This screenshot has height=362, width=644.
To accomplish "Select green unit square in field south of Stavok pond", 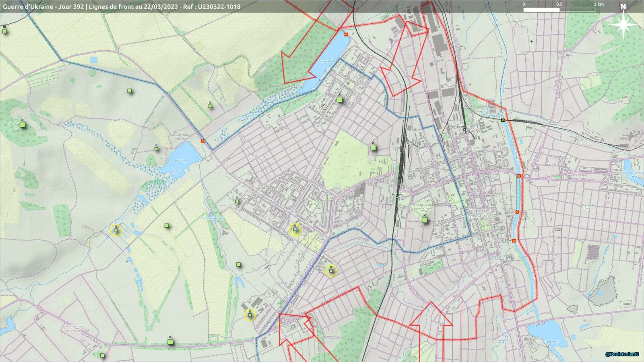I will pyautogui.click(x=238, y=264).
